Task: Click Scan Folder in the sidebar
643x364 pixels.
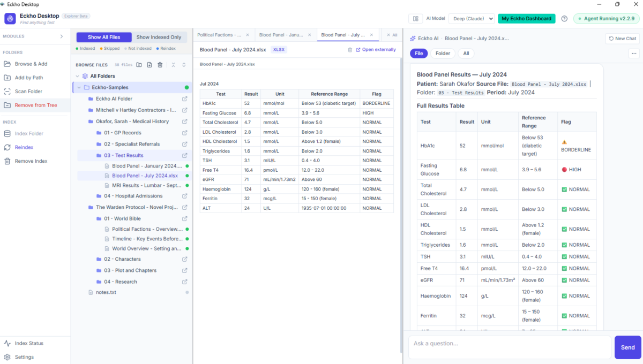Action: click(x=28, y=92)
